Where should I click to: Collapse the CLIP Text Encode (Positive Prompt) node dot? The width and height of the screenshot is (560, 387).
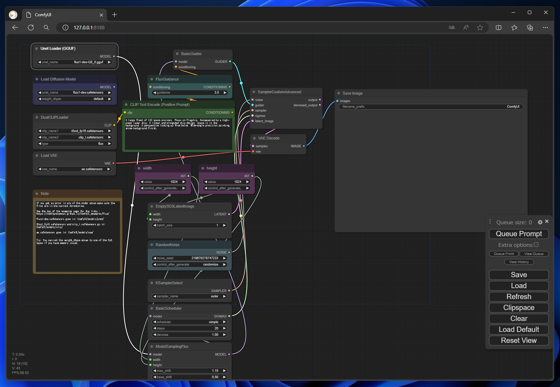click(126, 105)
